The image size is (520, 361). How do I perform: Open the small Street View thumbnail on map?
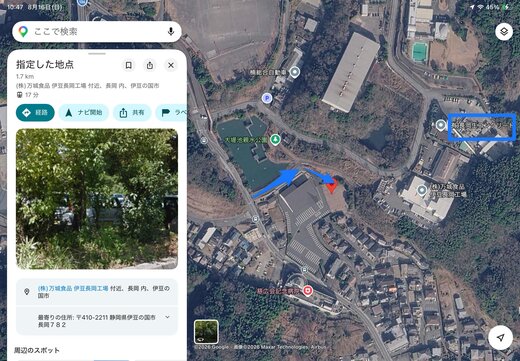(x=206, y=332)
